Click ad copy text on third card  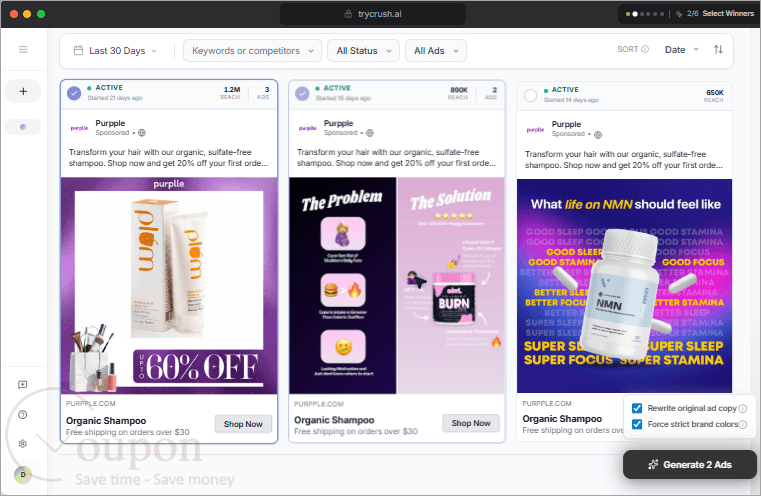click(x=624, y=160)
